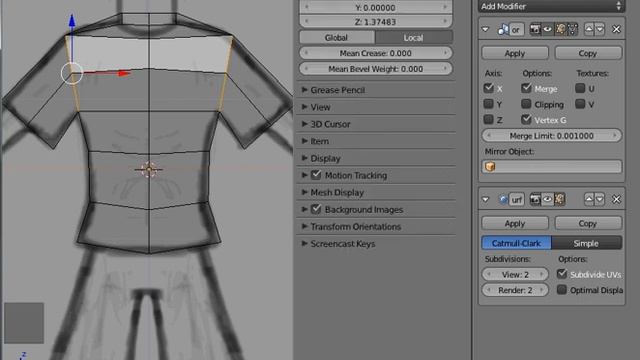Open the Add Modifier dropdown
Viewport: 640px width, 360px height.
[x=551, y=6]
